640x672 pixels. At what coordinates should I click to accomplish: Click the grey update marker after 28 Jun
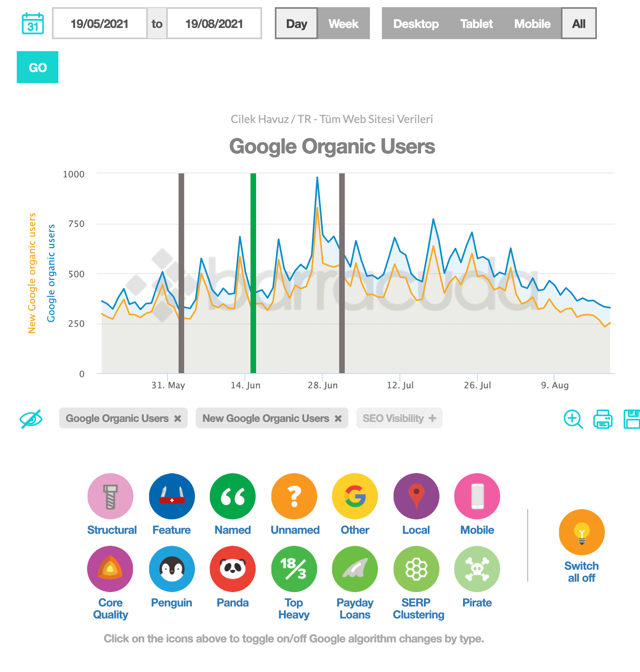coord(342,273)
